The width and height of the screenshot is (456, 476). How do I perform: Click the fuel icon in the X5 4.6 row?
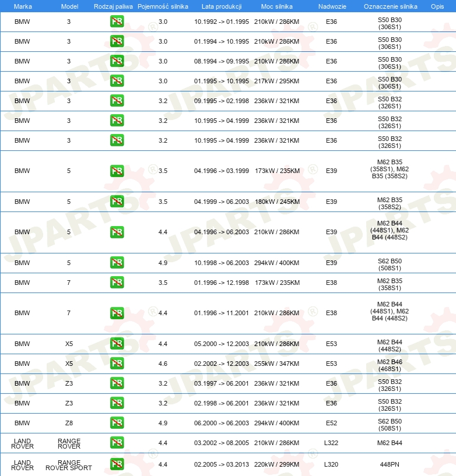[117, 364]
